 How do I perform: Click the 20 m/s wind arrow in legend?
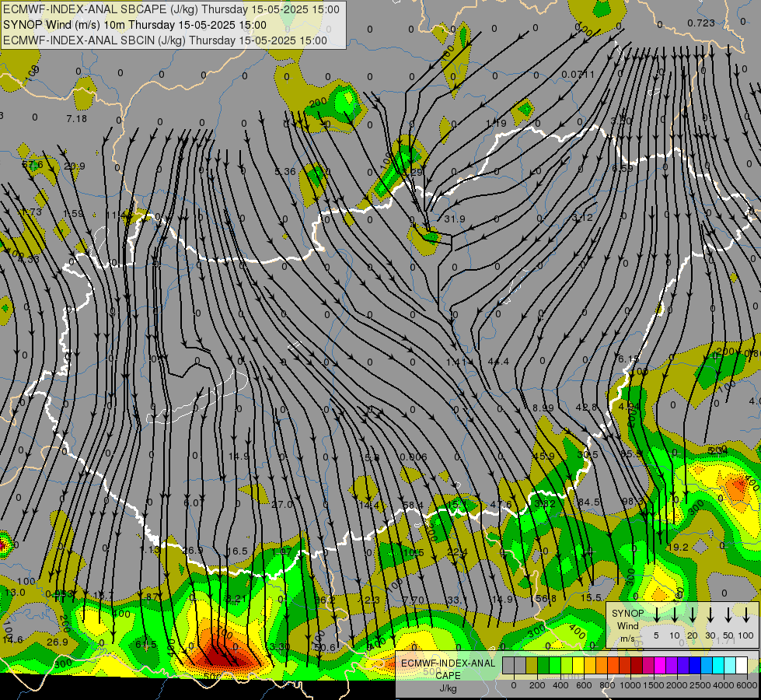[x=693, y=615]
